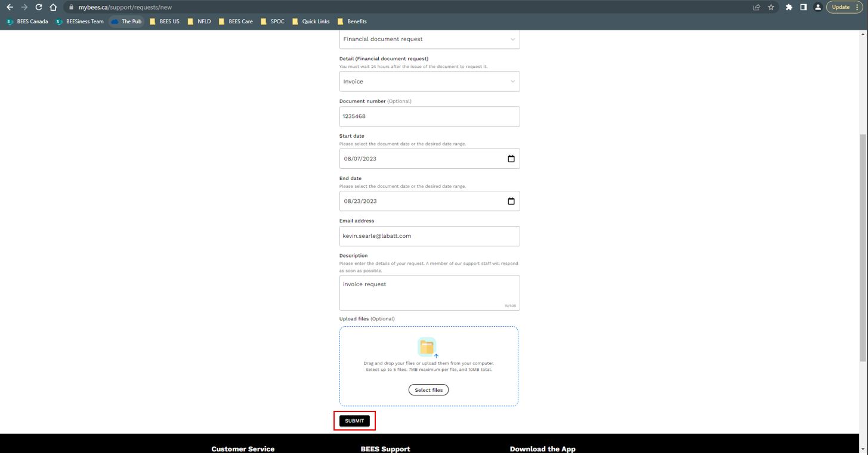
Task: Open the browser profile avatar icon
Action: [x=818, y=7]
